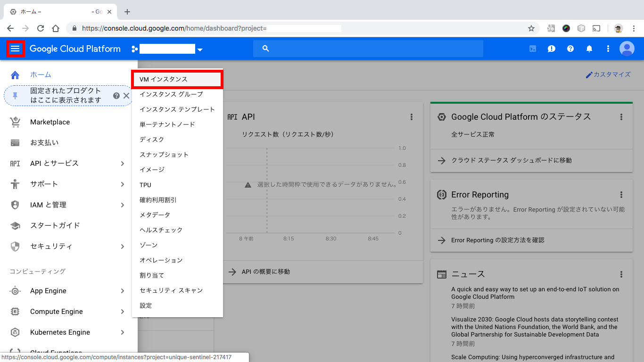This screenshot has width=644, height=362.
Task: Click the カスタマイズ link
Action: coord(610,74)
